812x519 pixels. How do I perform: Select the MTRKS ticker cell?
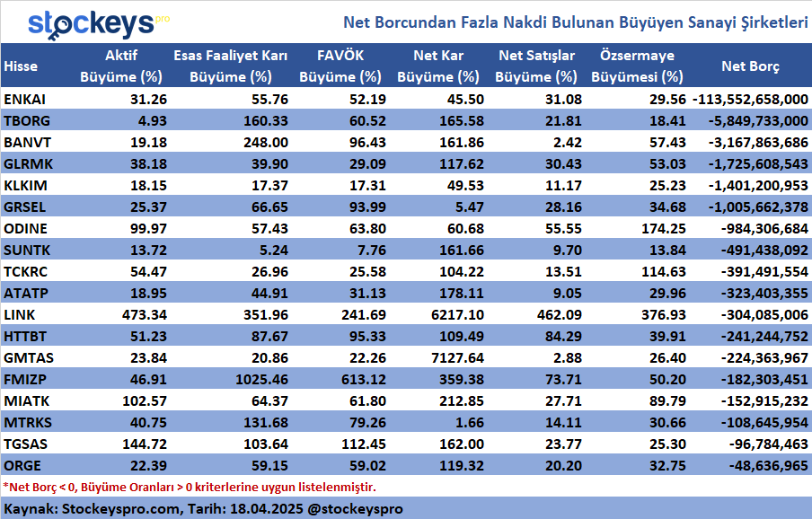[28, 423]
